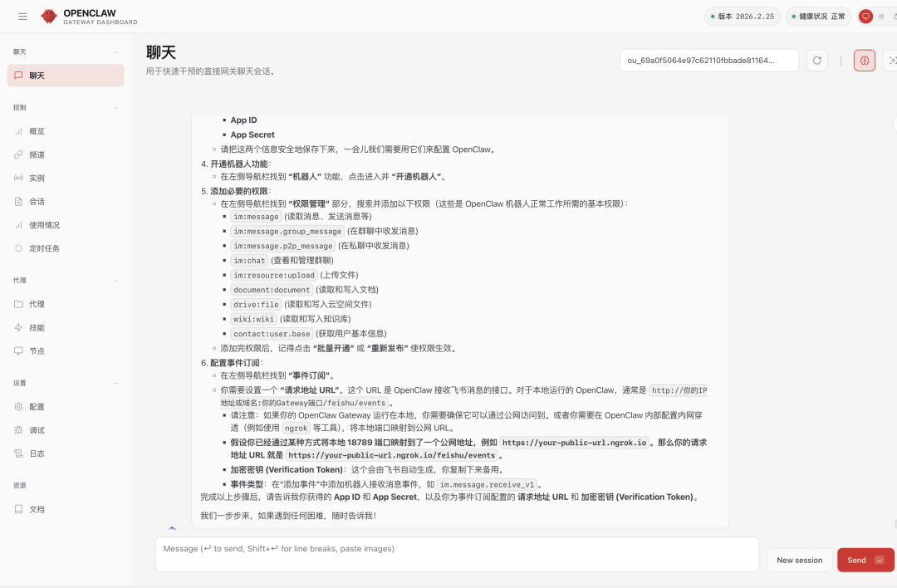Viewport: 897px width, 588px height.
Task: Toggle the highlighted brain icon in chat header
Action: [x=864, y=60]
